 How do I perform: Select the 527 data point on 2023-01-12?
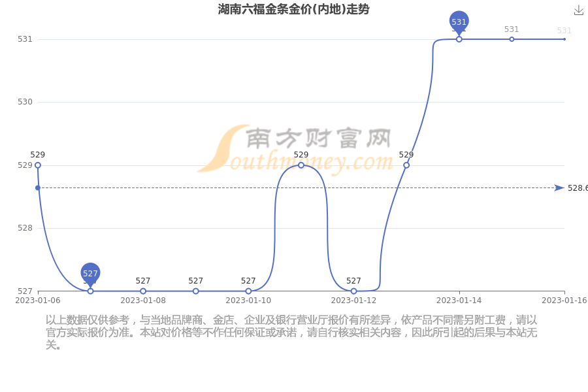[x=353, y=291]
